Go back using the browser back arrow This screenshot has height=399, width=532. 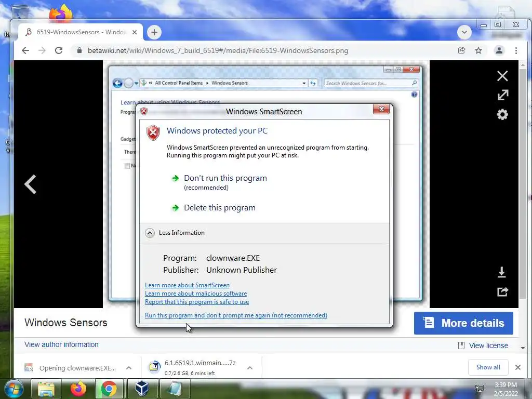pos(25,50)
